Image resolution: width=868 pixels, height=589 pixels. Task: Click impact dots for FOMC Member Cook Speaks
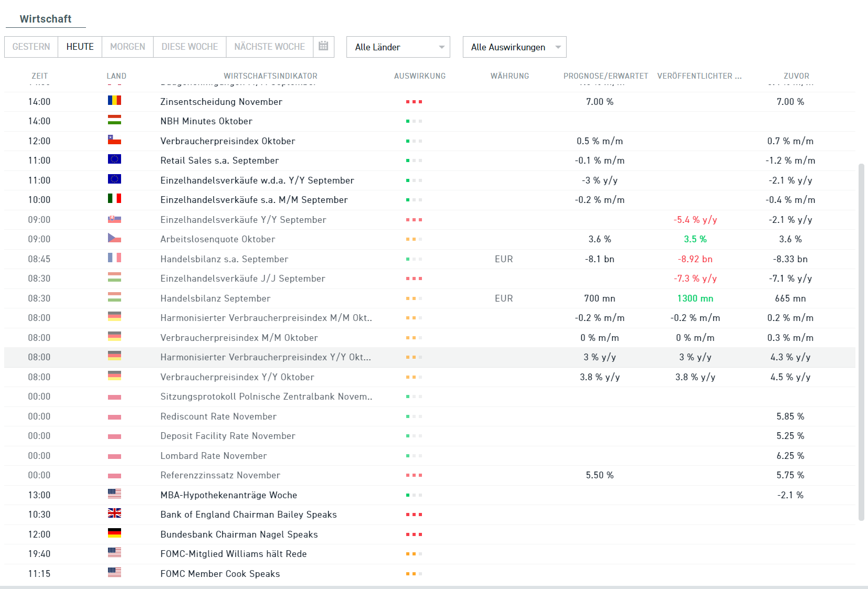click(414, 574)
